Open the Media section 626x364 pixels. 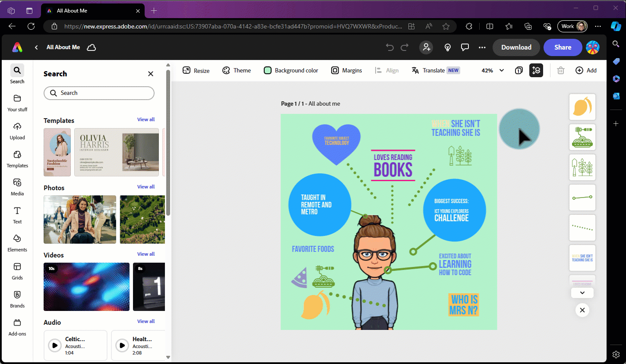17,187
